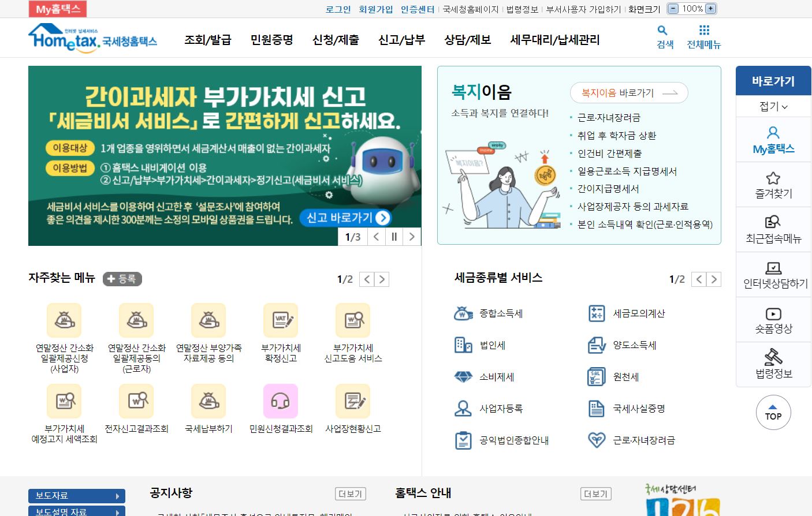Open 법령정보 gavel icon
The height and width of the screenshot is (516, 812).
(773, 357)
